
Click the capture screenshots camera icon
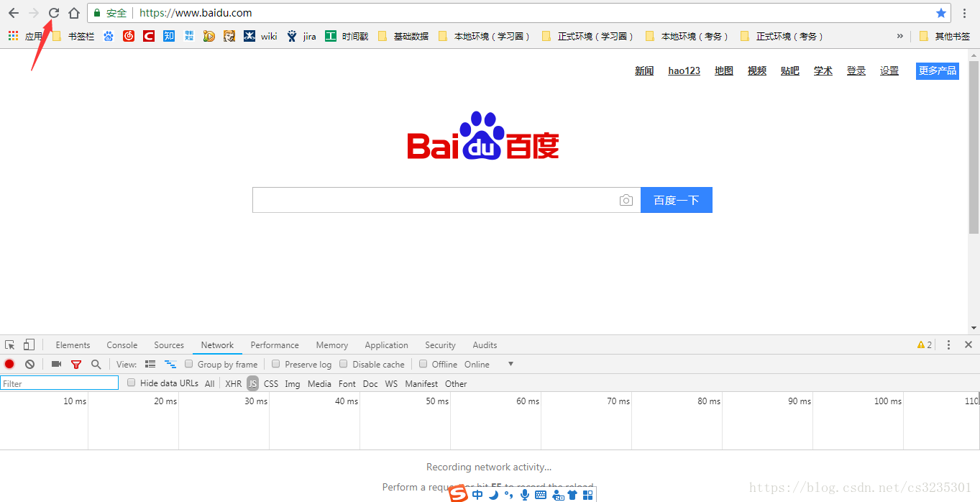(x=56, y=365)
